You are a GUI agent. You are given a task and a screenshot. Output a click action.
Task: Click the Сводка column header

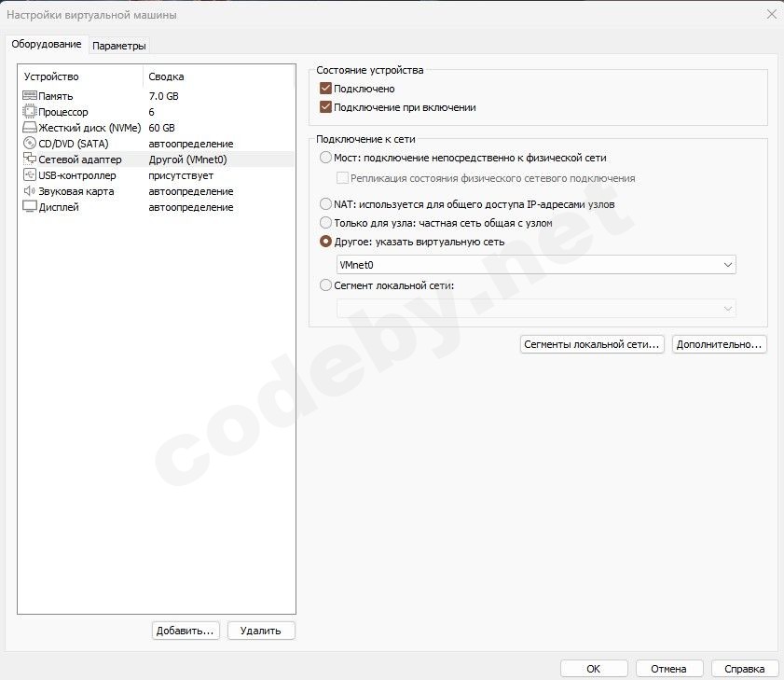[166, 76]
